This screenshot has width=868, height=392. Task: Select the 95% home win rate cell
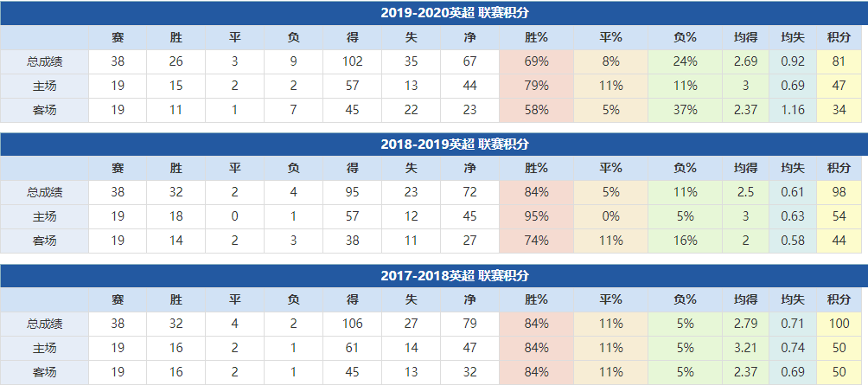536,216
